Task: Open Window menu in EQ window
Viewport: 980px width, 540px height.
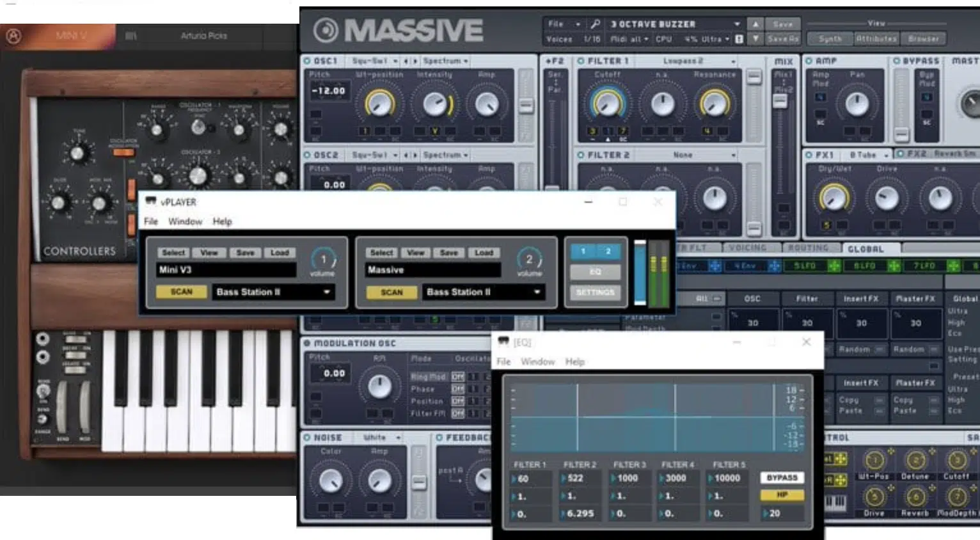Action: [537, 361]
